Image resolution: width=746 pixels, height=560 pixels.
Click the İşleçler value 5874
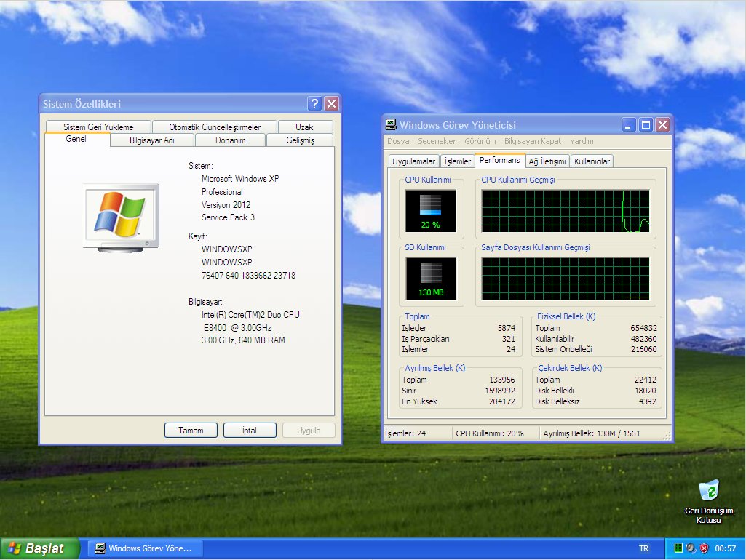coord(507,328)
